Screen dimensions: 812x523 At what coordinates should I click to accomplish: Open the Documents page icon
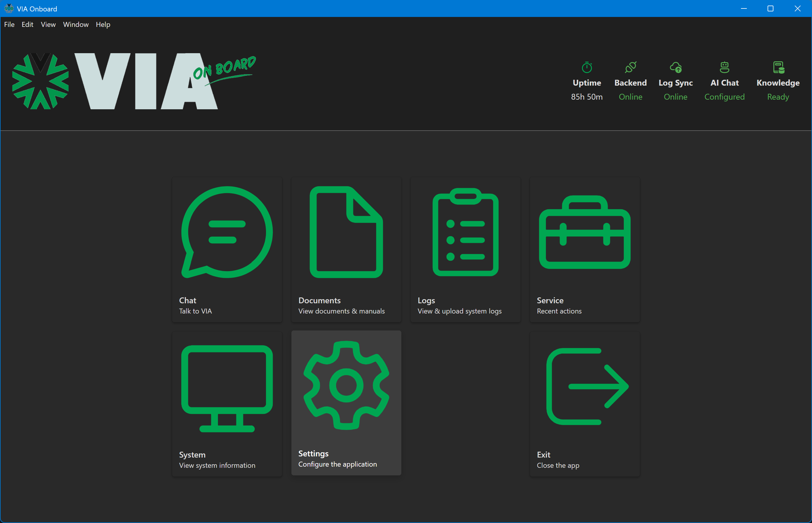coord(346,232)
